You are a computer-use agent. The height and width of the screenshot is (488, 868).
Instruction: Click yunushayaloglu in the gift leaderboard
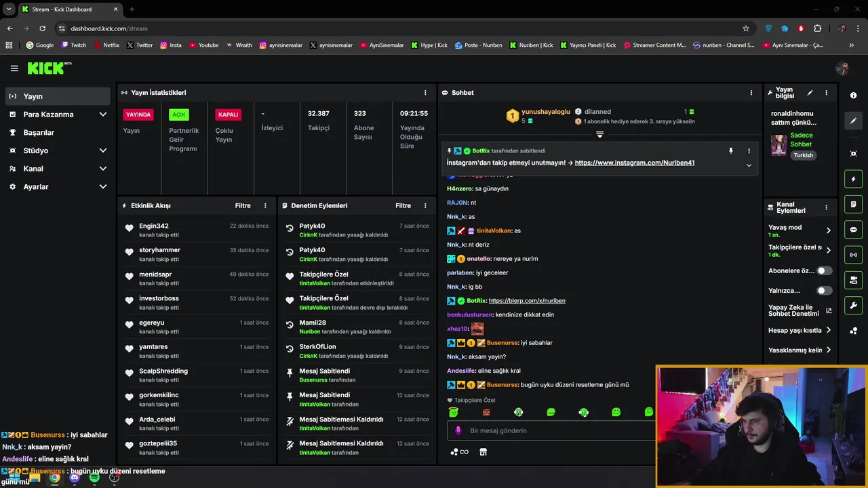(x=546, y=112)
